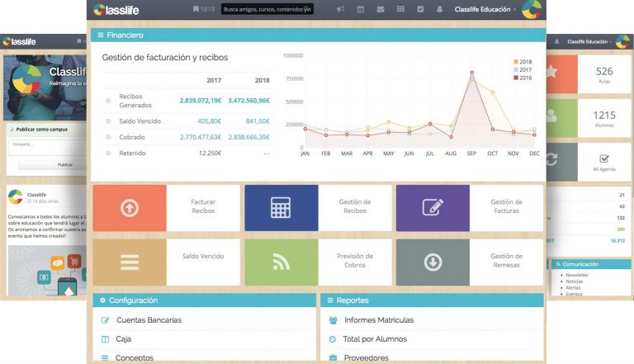Open the check-square tasks icon in top bar
Image resolution: width=634 pixels, height=364 pixels.
tap(420, 9)
